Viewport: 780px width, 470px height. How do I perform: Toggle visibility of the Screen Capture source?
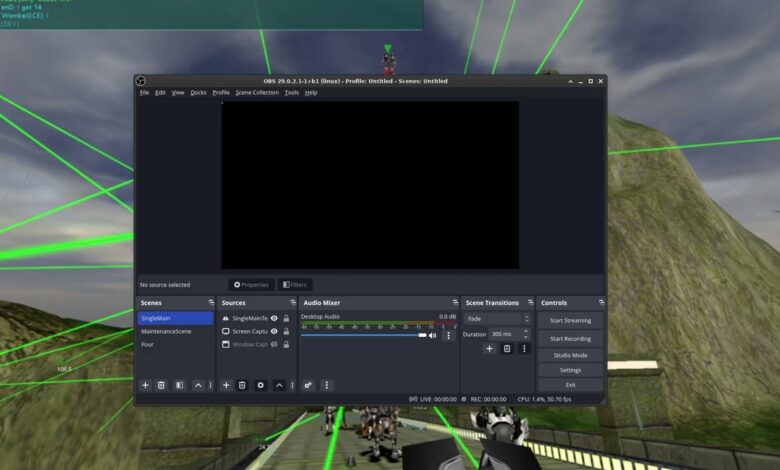click(x=274, y=331)
